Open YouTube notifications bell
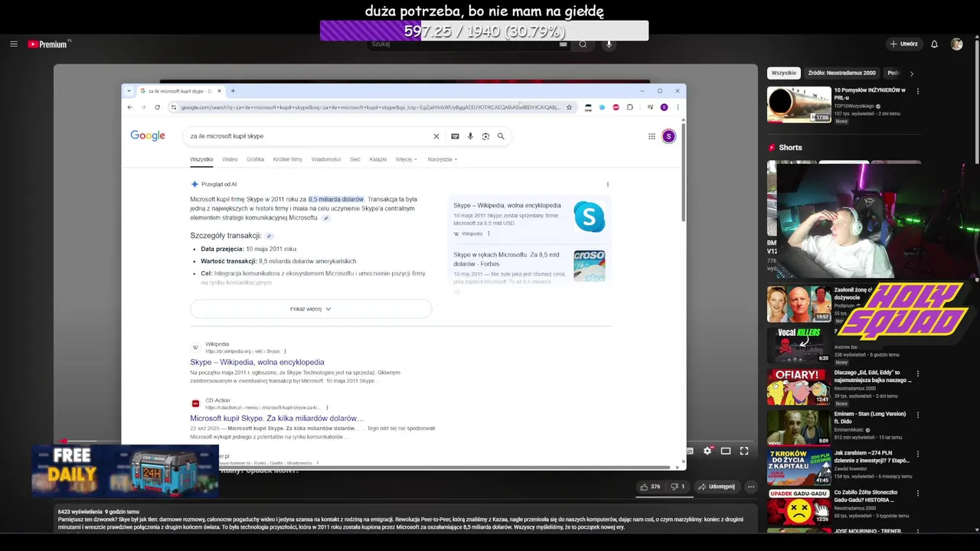The height and width of the screenshot is (551, 980). (934, 44)
